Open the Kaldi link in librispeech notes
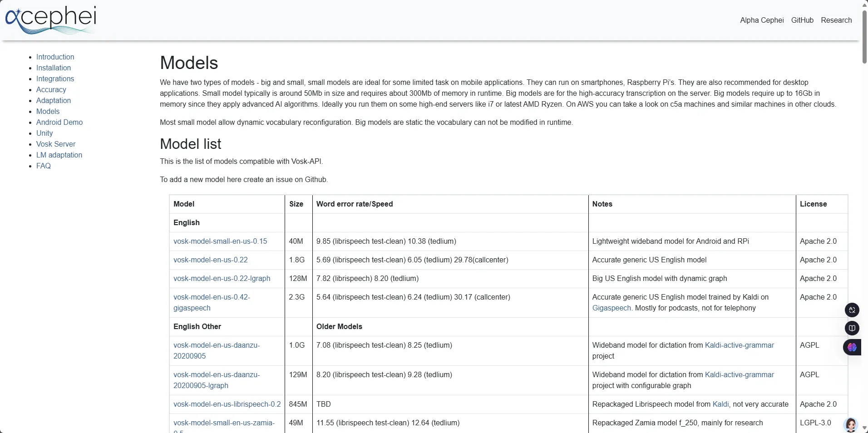The width and height of the screenshot is (868, 433). pos(720,404)
